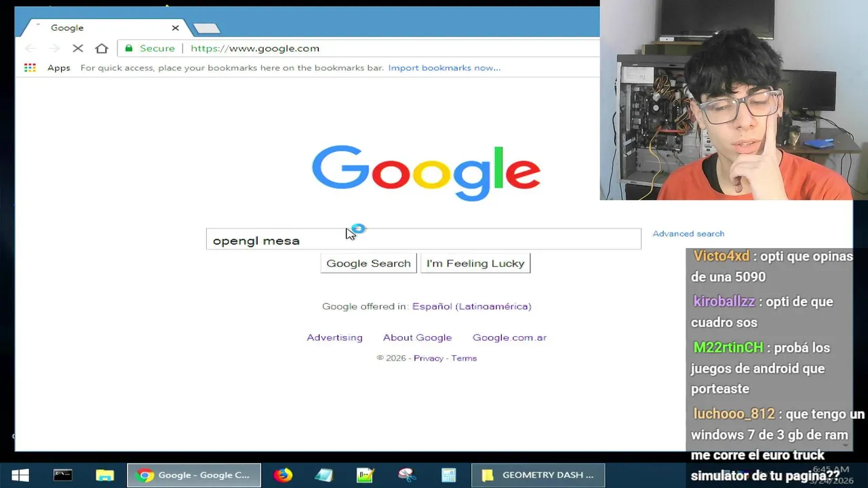The image size is (868, 488).
Task: Open the green ruler notes taskbar app
Action: [366, 475]
